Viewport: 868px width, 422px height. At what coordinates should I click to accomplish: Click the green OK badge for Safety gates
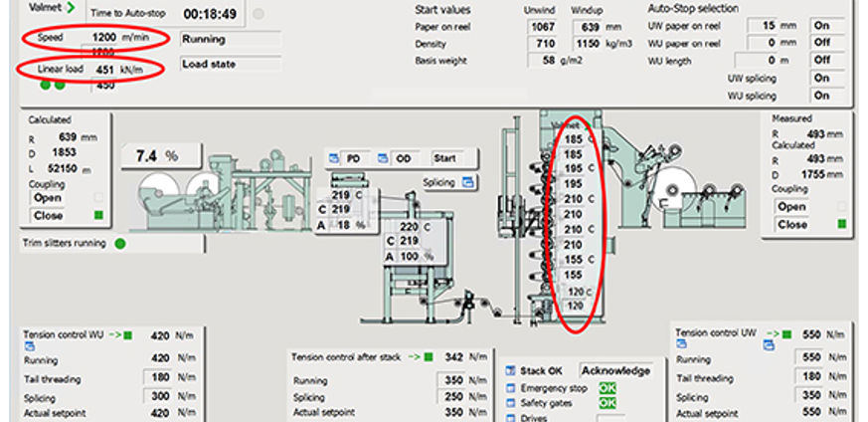608,403
